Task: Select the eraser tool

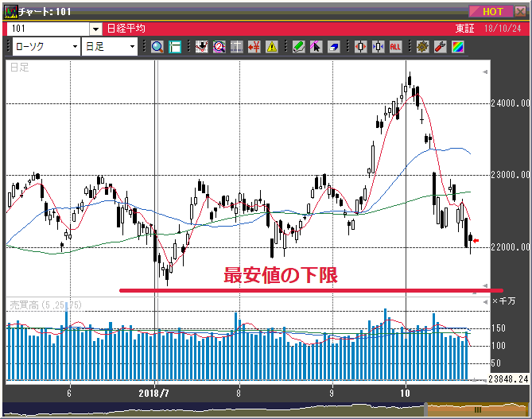Action: point(334,47)
